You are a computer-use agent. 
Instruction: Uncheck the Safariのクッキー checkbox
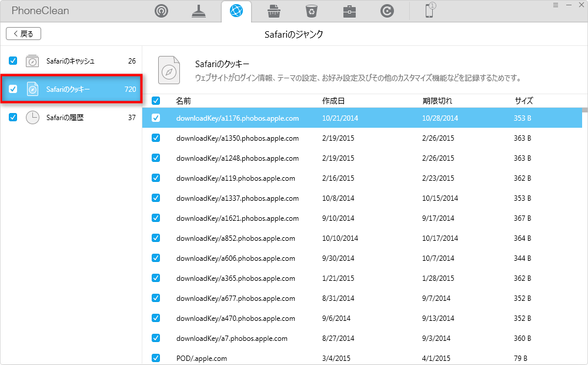click(x=13, y=89)
